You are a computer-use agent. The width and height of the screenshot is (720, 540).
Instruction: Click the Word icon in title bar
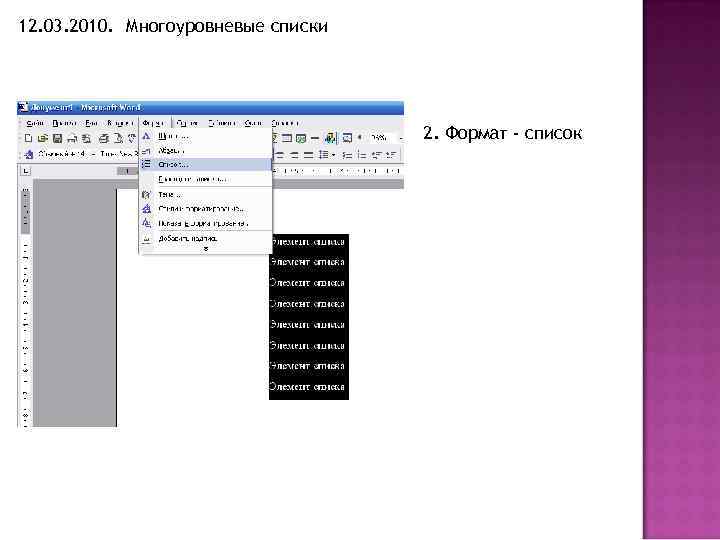(23, 107)
